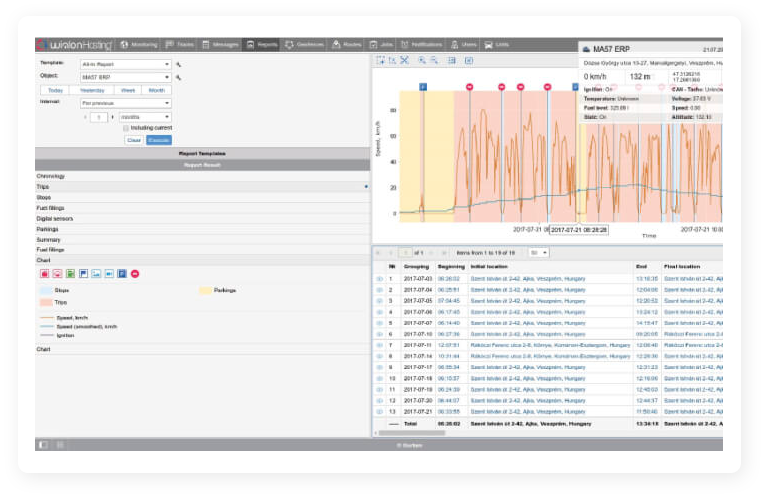The width and height of the screenshot is (772, 494).
Task: Click the Execute button
Action: click(159, 140)
